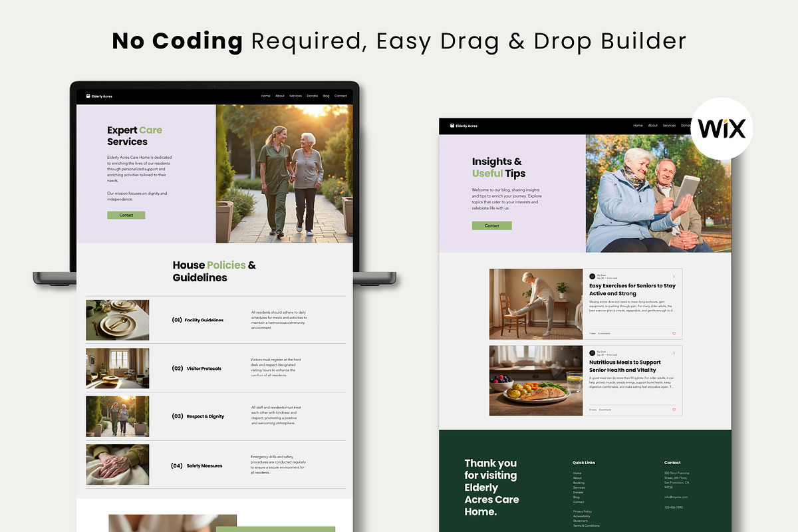Click the salmon plate image on the meals post

coord(536,380)
